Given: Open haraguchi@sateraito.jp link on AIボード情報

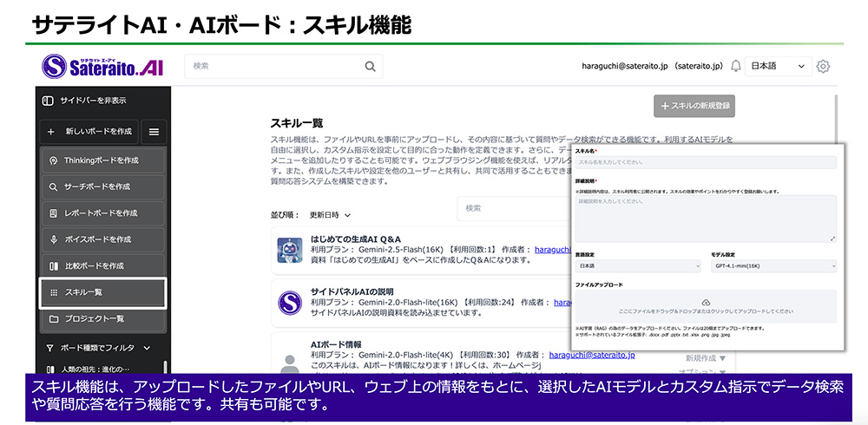Looking at the screenshot, I should [x=592, y=356].
